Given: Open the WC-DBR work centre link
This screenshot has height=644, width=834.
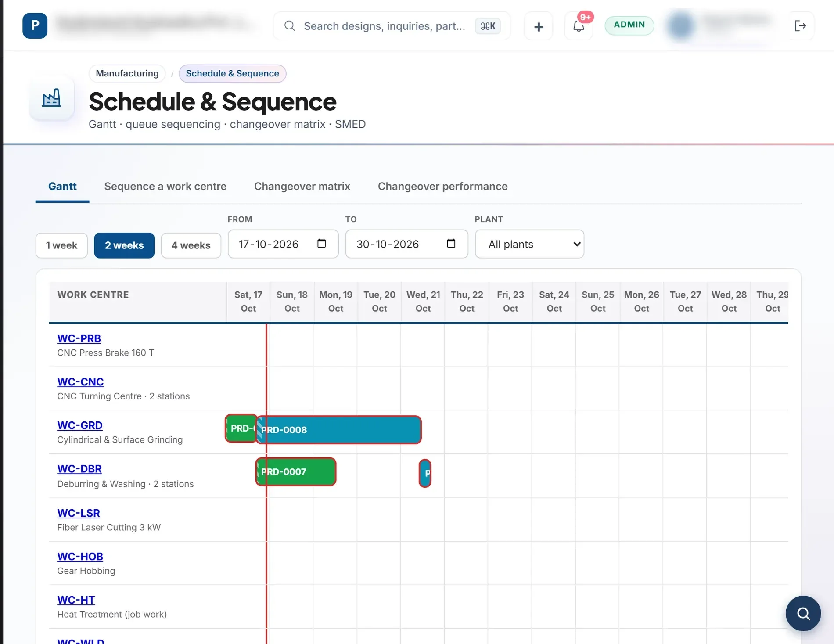Looking at the screenshot, I should 79,469.
